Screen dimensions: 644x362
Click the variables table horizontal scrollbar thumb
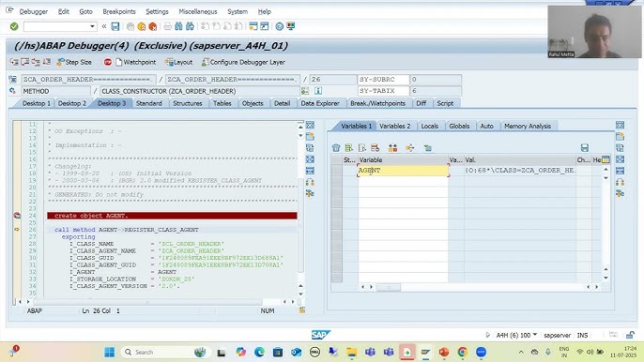coord(389,287)
